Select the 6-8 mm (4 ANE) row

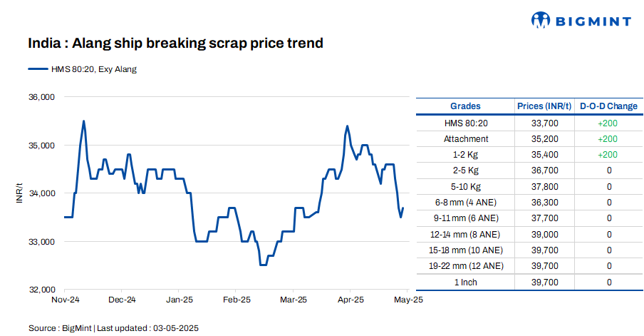point(465,203)
